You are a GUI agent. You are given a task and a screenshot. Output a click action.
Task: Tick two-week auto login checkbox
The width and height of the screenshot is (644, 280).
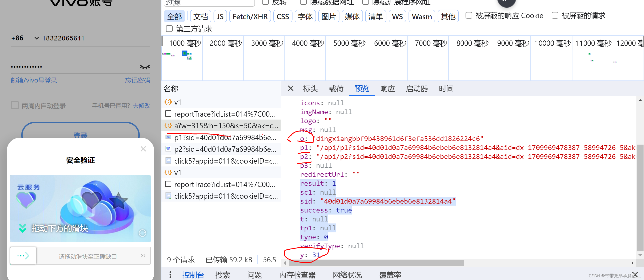[15, 105]
